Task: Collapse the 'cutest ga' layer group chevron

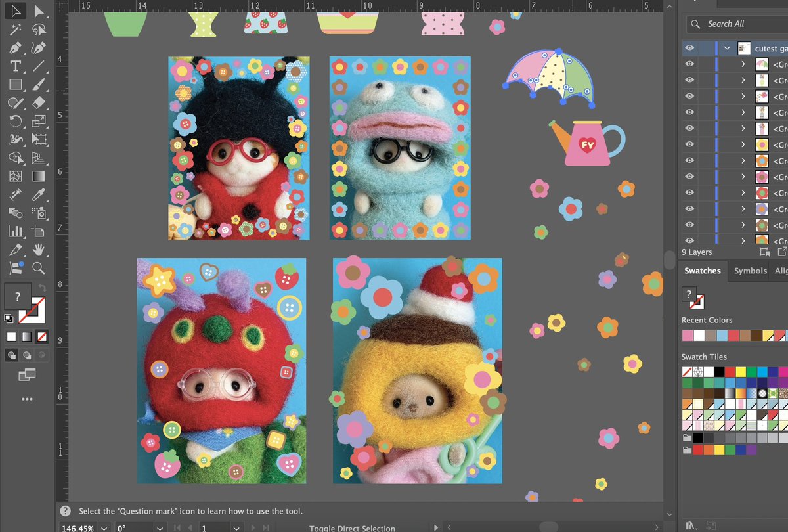Action: [x=727, y=48]
